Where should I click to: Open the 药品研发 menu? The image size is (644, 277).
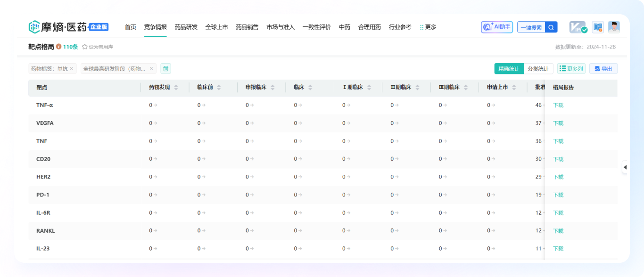click(186, 27)
